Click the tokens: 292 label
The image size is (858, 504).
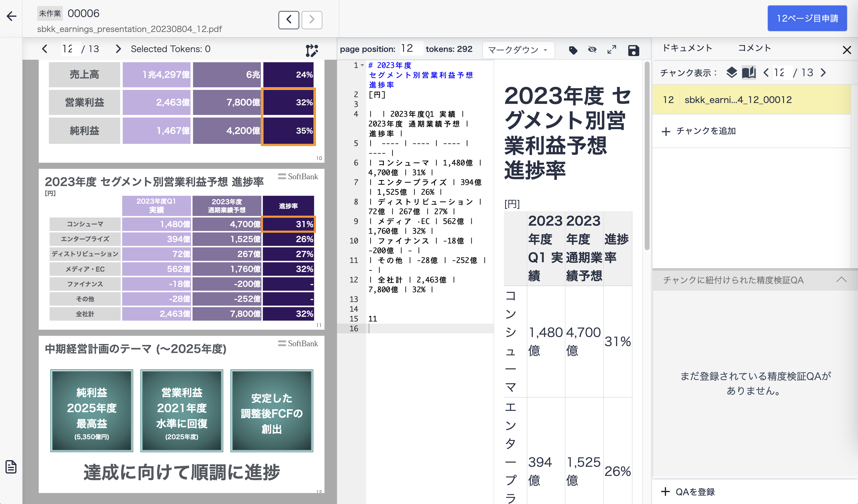tap(449, 49)
